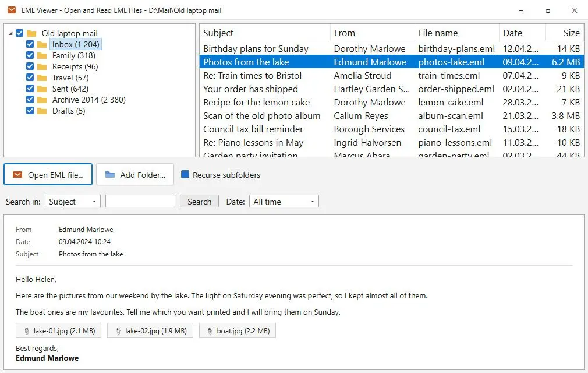Viewport: 588px width, 373px height.
Task: Select the Council tax bill reminder message
Action: pyautogui.click(x=391, y=129)
